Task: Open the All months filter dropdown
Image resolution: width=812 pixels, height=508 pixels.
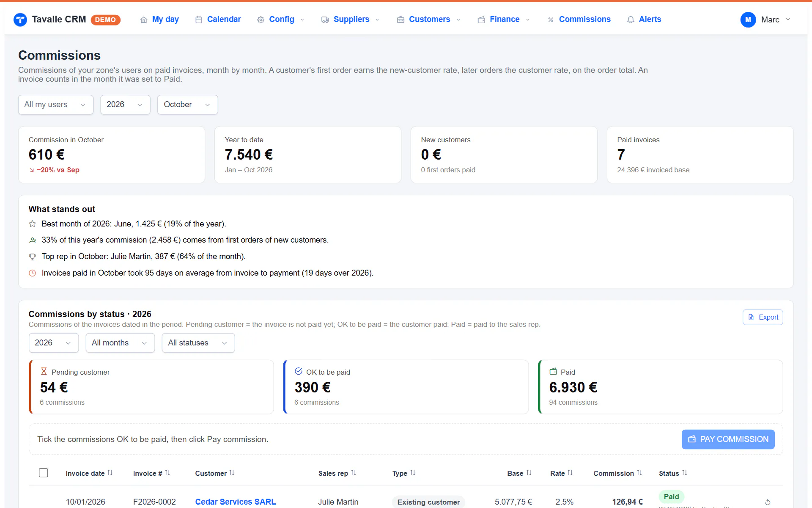Action: [x=120, y=343]
